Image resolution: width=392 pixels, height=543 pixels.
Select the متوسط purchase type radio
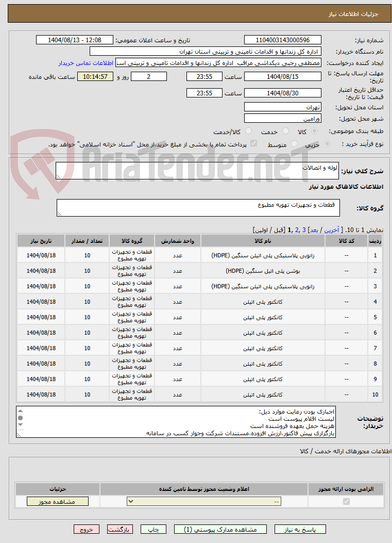tap(294, 144)
